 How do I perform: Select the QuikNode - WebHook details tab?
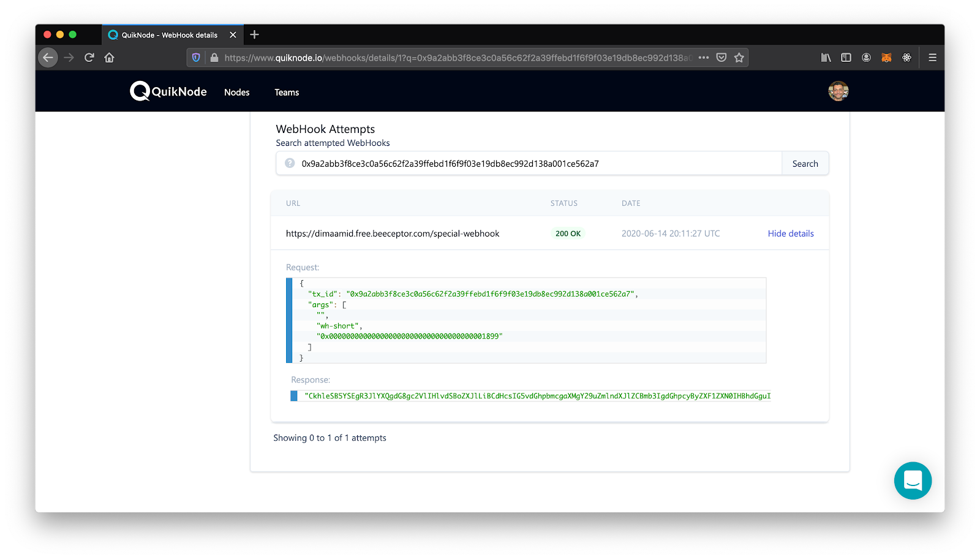pos(173,35)
